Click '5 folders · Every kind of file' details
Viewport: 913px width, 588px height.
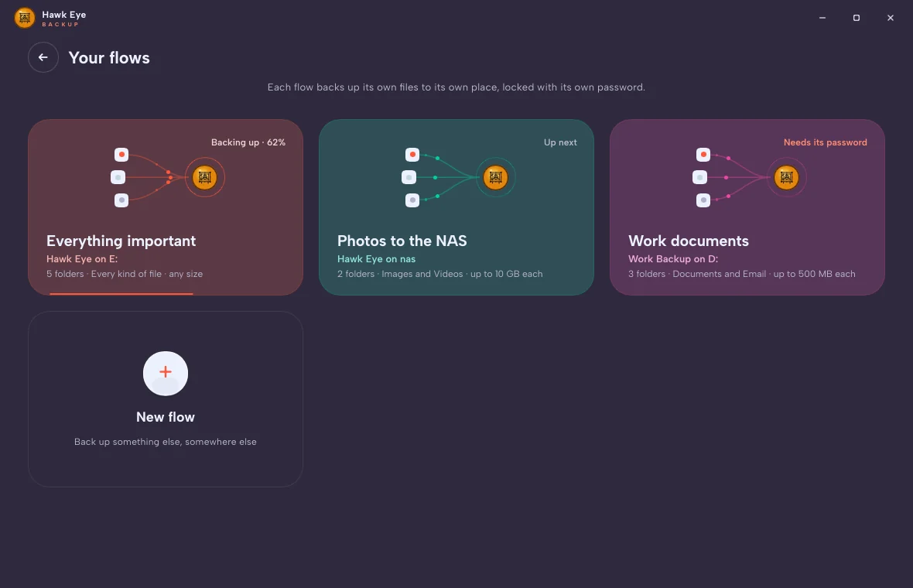(125, 274)
